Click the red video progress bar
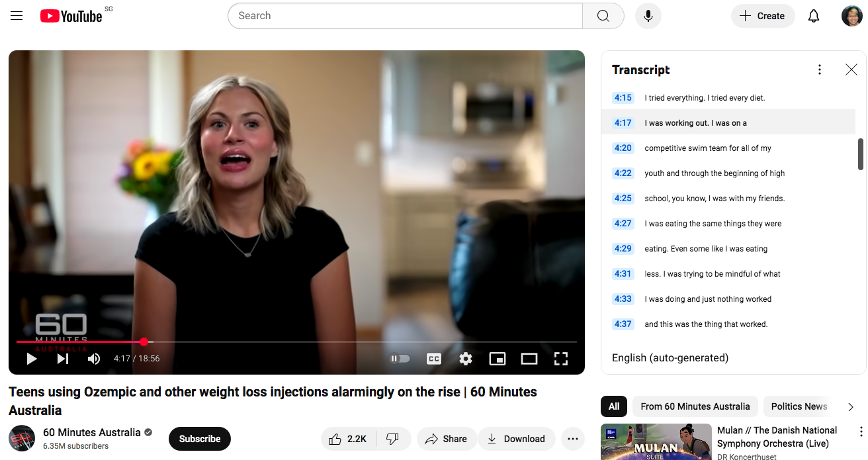Viewport: 868px width, 460px height. tap(79, 342)
